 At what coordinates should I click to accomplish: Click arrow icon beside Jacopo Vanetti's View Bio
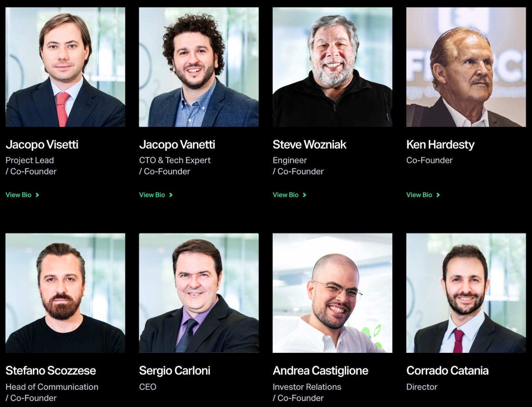click(171, 195)
